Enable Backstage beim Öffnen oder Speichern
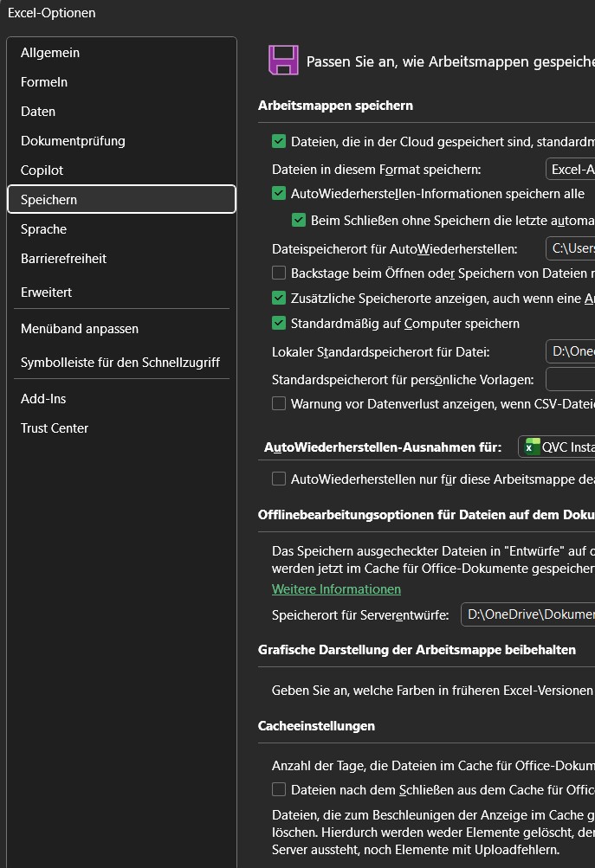595x868 pixels. click(x=278, y=273)
